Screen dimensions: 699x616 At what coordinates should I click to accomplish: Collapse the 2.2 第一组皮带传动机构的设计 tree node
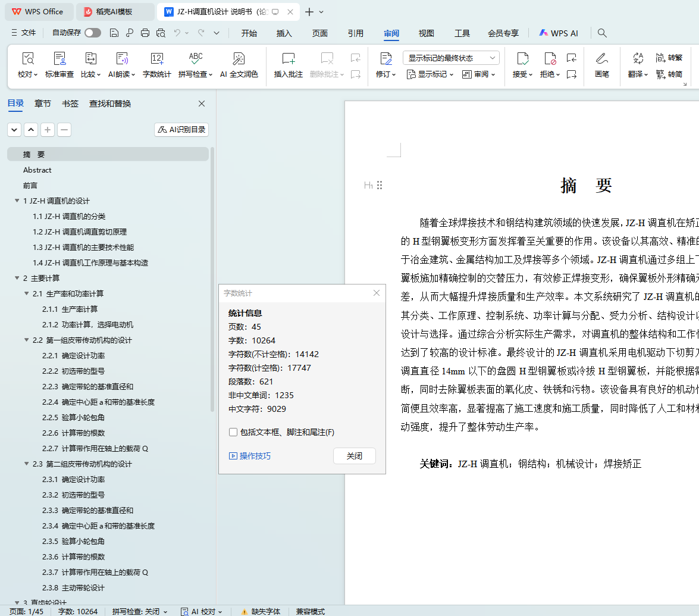point(26,340)
